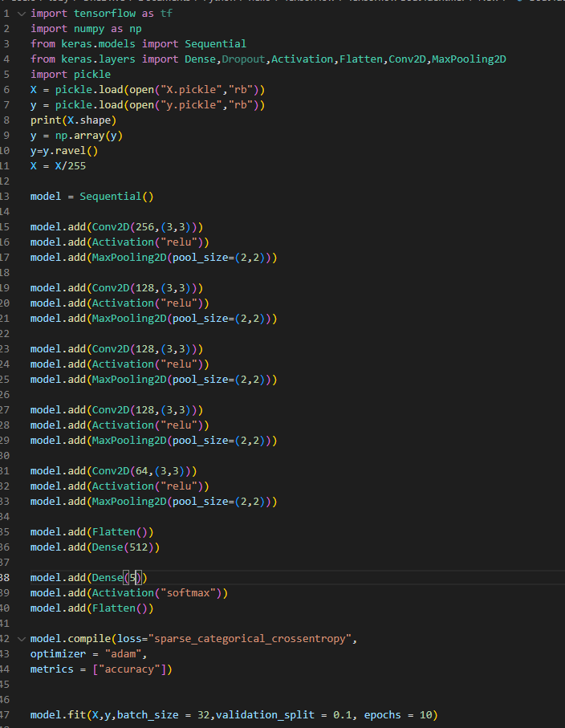The image size is (565, 728).
Task: Collapse the fold chevron beside line 1
Action: [22, 14]
